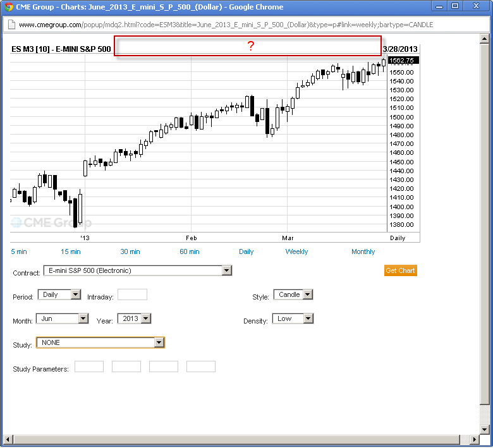The width and height of the screenshot is (493, 448).
Task: Open the Contract dropdown list
Action: point(137,270)
